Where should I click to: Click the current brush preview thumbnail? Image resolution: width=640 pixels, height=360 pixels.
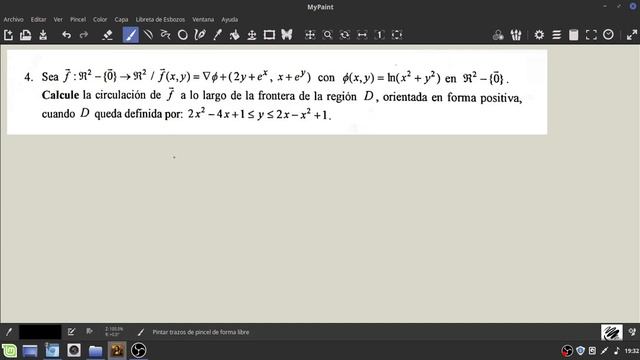pos(611,332)
